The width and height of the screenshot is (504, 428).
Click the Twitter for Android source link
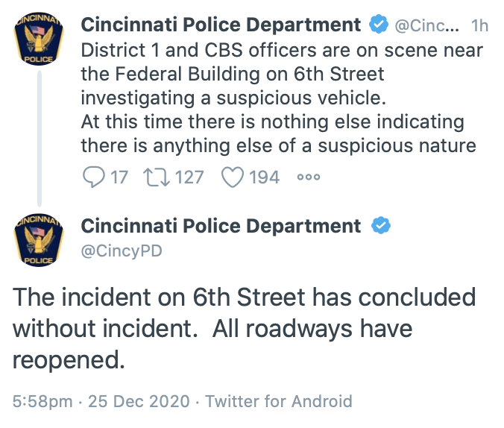(278, 401)
